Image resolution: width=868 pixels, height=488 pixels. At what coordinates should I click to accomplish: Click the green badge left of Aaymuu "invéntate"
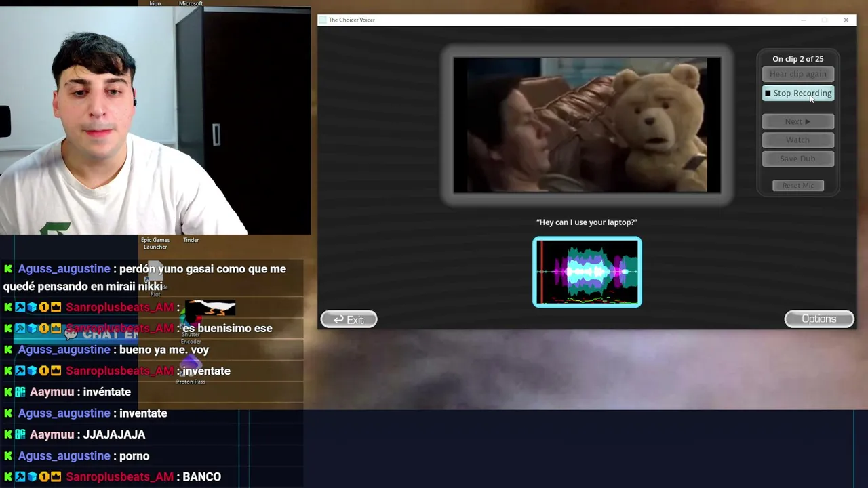[20, 392]
